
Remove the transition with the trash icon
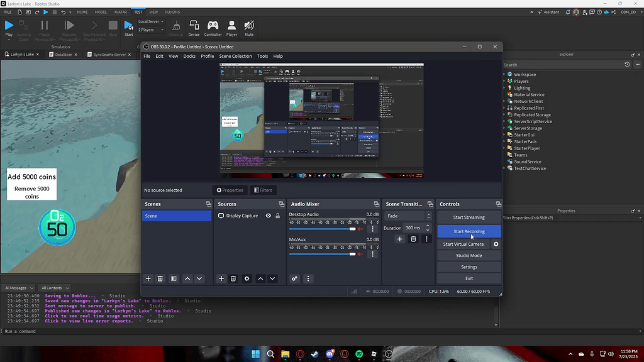pos(413,239)
